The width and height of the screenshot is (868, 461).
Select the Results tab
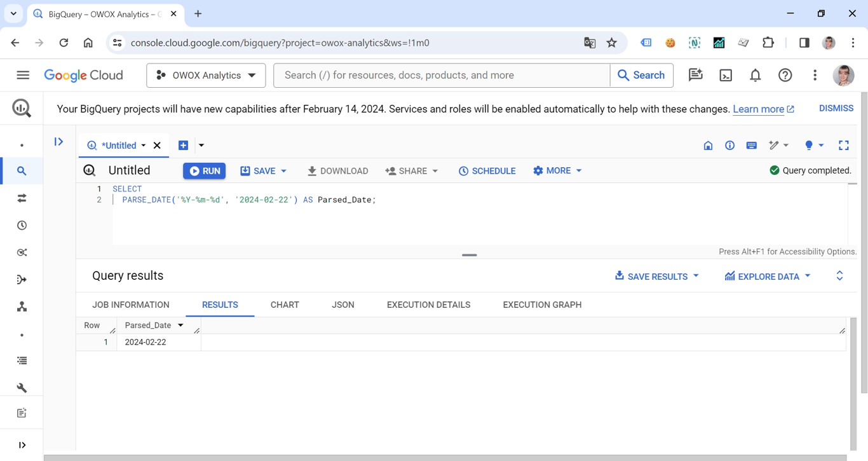click(x=220, y=305)
